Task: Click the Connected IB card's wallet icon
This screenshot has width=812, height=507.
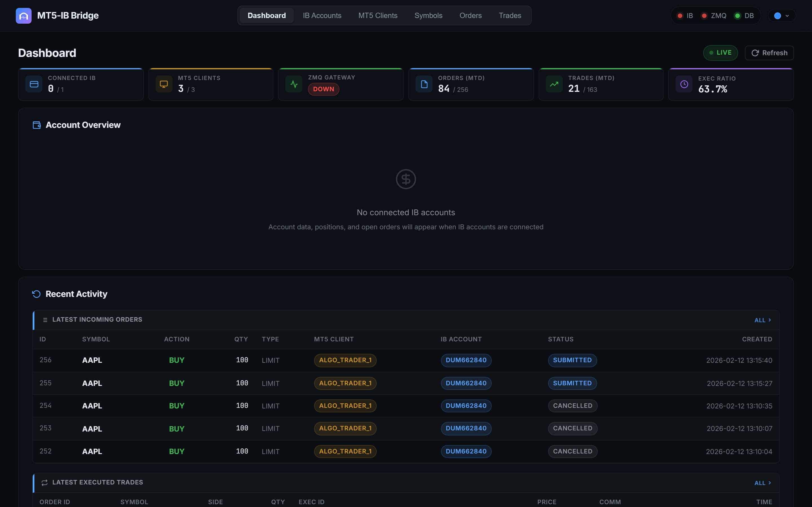Action: pyautogui.click(x=34, y=84)
